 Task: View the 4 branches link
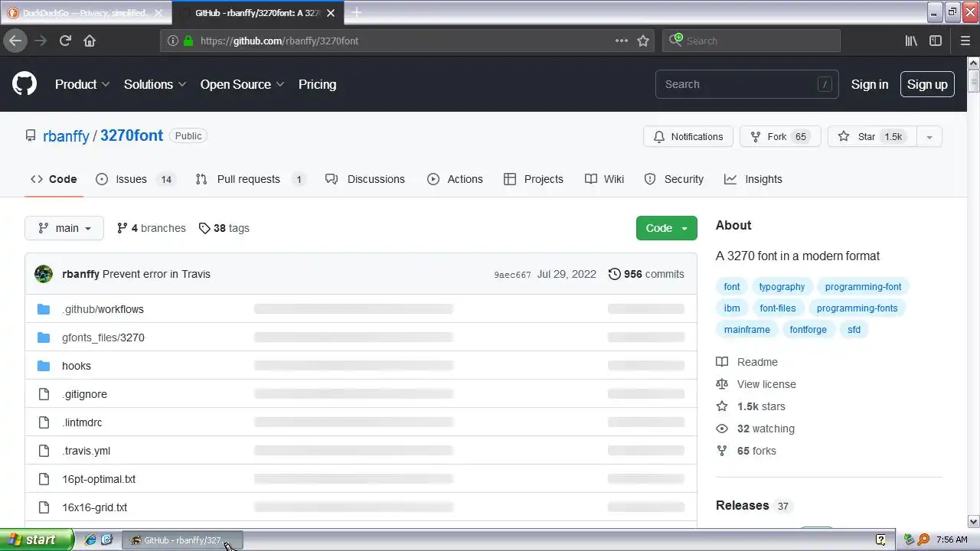151,228
